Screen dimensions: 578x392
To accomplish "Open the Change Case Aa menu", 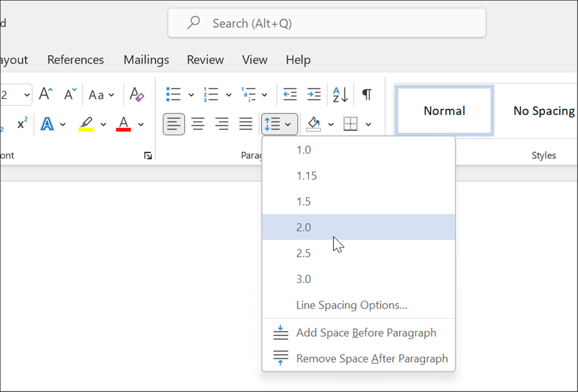I will tap(101, 95).
